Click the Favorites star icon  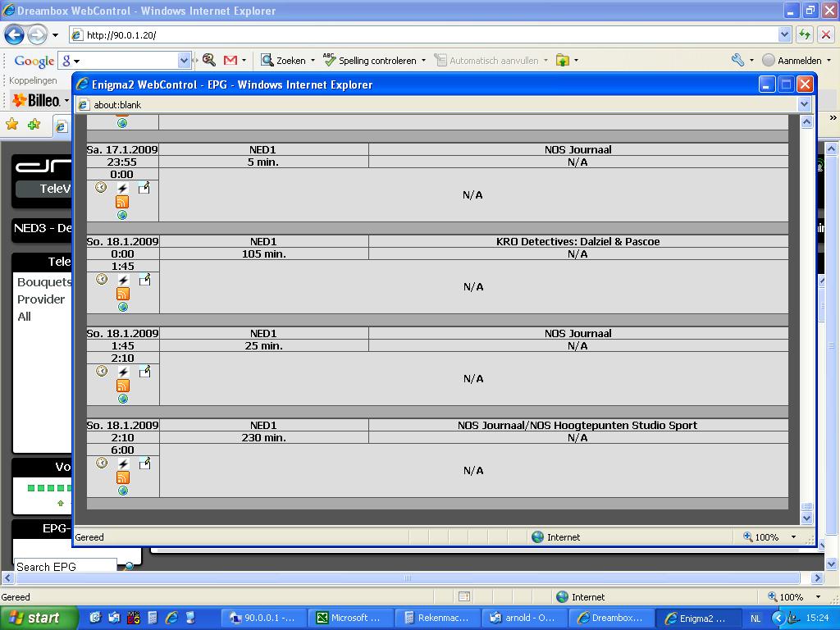[11, 125]
